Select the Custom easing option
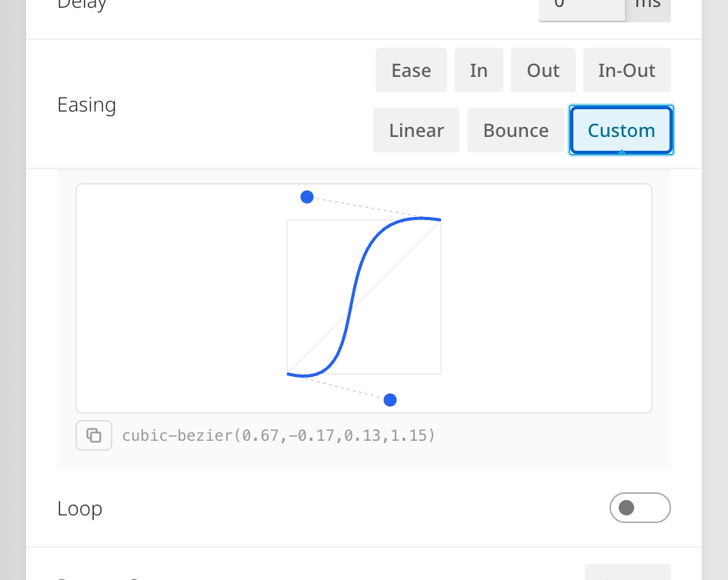 pyautogui.click(x=621, y=129)
